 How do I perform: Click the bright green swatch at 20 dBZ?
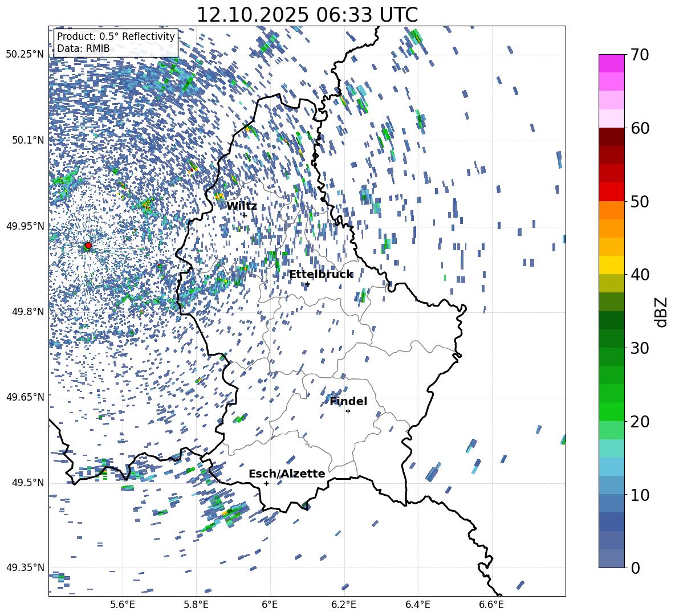[612, 411]
